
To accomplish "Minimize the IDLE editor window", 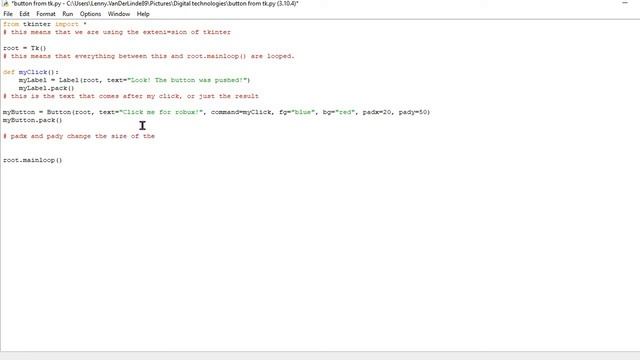I will (625, 3).
